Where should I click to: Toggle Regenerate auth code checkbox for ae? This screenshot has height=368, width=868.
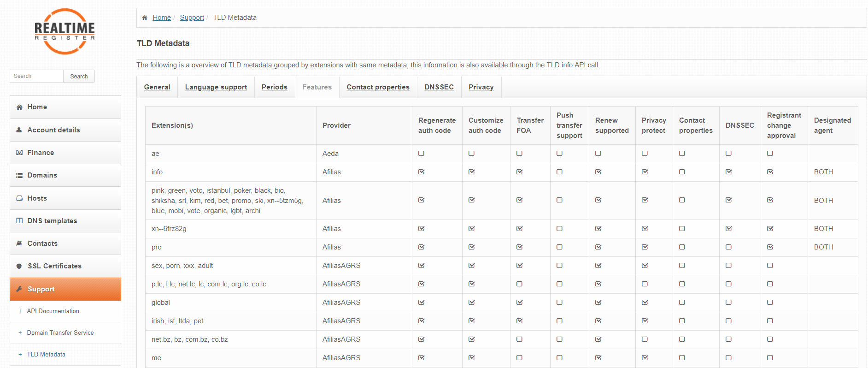[421, 154]
